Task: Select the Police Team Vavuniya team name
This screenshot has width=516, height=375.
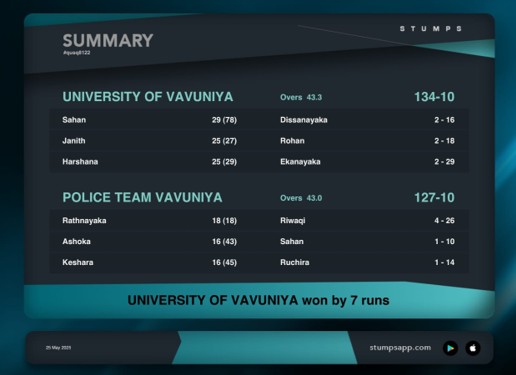Action: [142, 197]
